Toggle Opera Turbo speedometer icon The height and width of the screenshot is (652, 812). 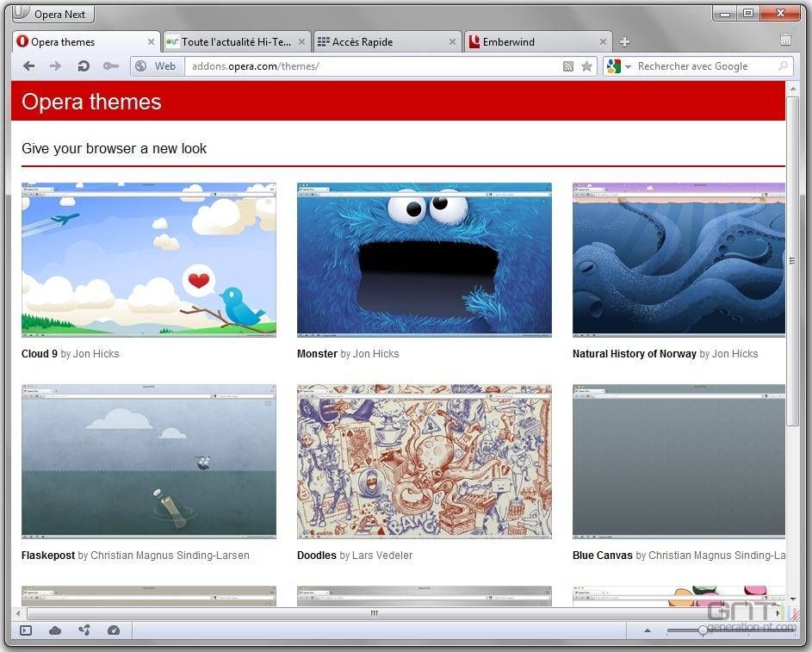(x=114, y=630)
